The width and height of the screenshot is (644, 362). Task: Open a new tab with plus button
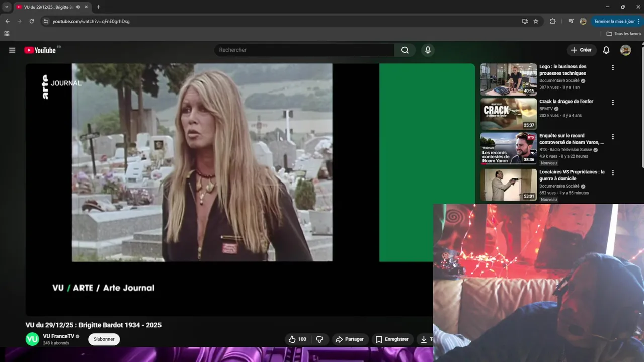(98, 7)
